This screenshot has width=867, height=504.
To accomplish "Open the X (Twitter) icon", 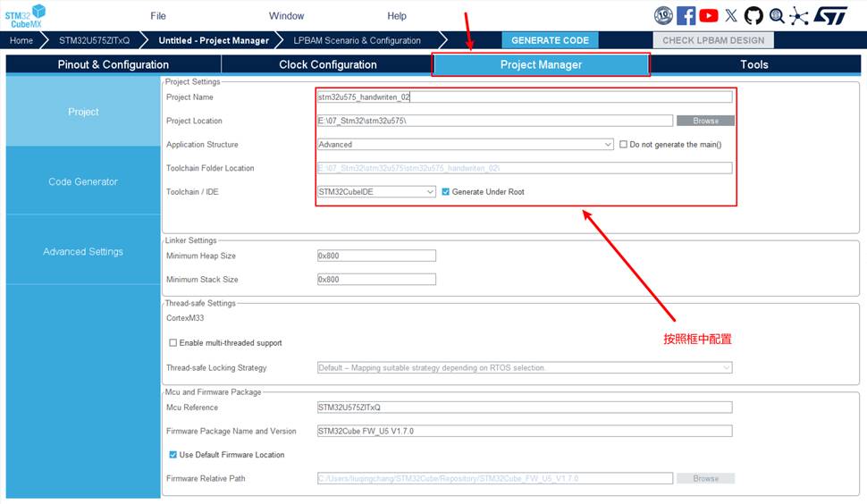I will tap(731, 15).
